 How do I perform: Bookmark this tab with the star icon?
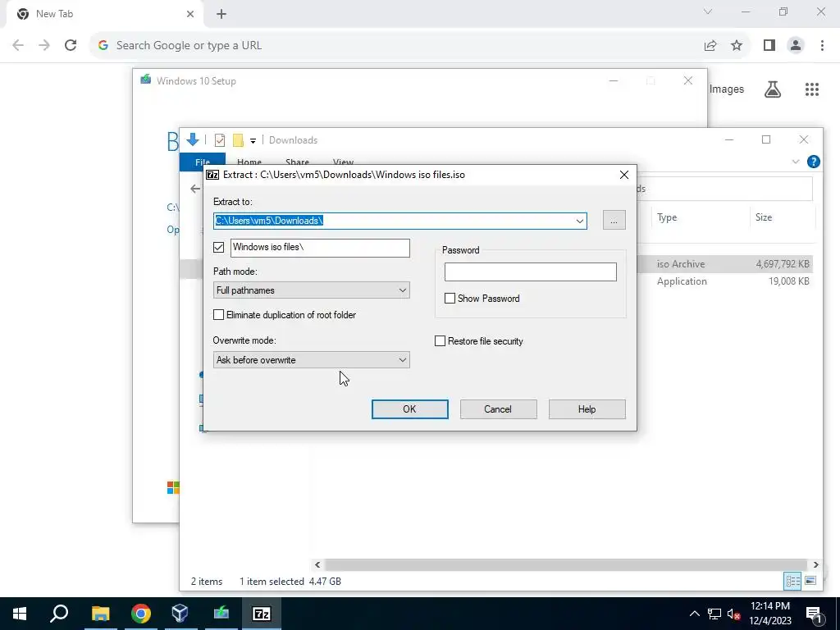click(737, 46)
